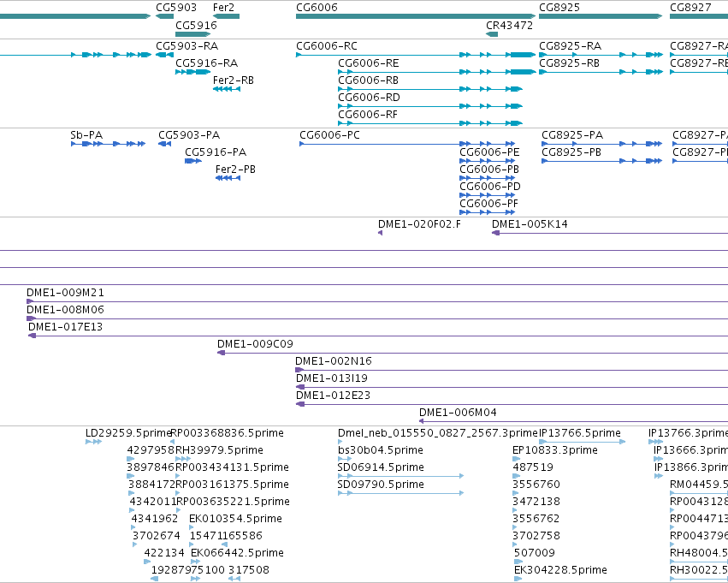
Task: Click BAC clone DME1-009M21
Action: tap(377, 302)
